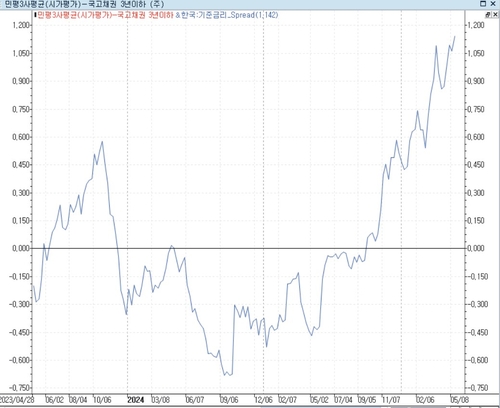Select the 03/08 date on time axis

click(x=161, y=399)
